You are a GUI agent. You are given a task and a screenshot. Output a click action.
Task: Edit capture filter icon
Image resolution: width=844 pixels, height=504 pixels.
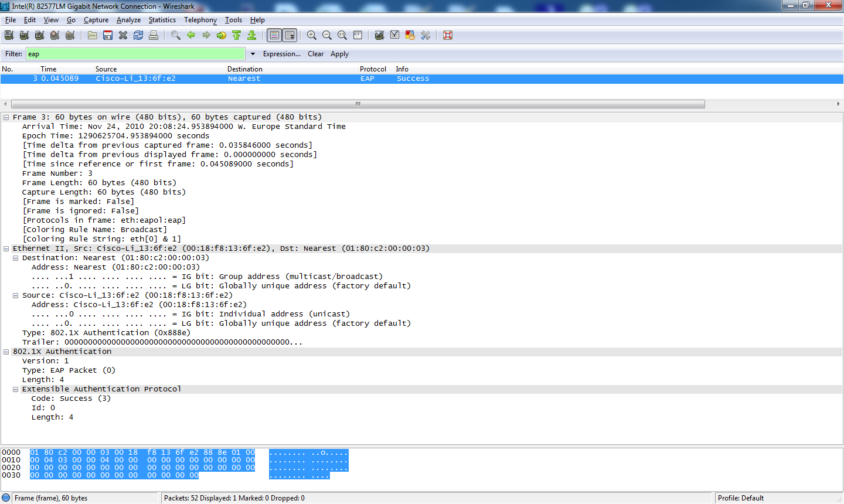(380, 35)
